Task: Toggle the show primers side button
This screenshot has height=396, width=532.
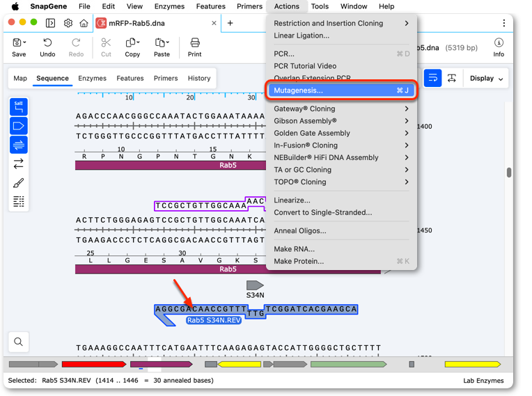Action: pyautogui.click(x=19, y=145)
